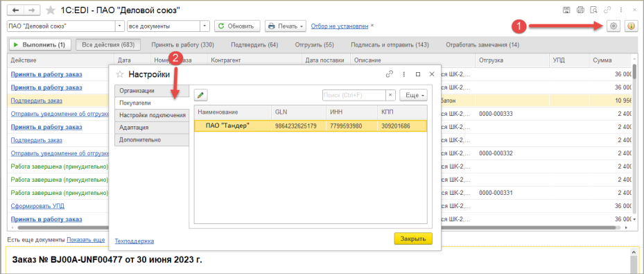
Task: Click 'Показать еще' link
Action: 85,239
